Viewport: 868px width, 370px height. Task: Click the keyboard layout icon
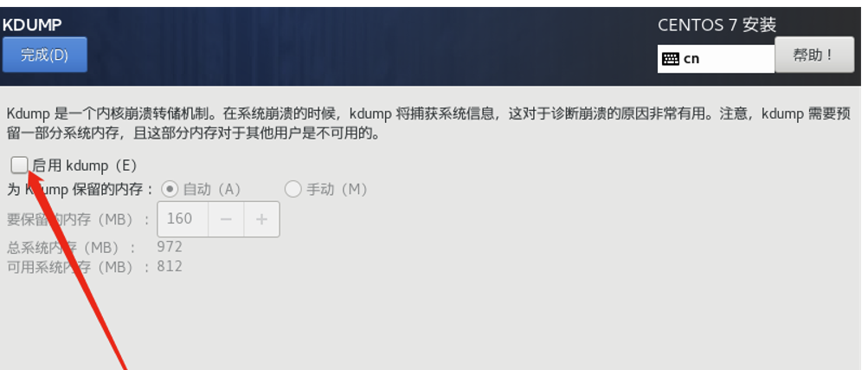671,59
